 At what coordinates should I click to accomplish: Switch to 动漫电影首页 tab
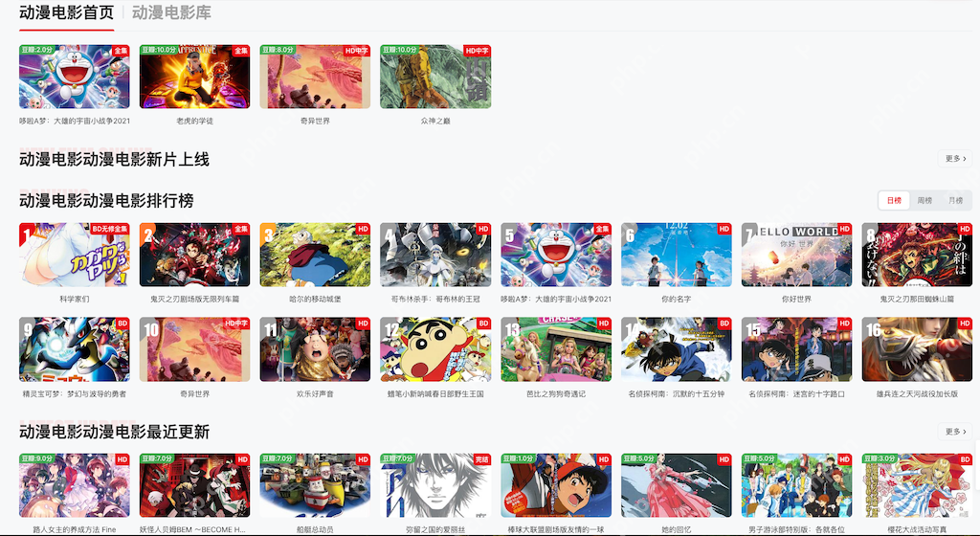(x=66, y=12)
